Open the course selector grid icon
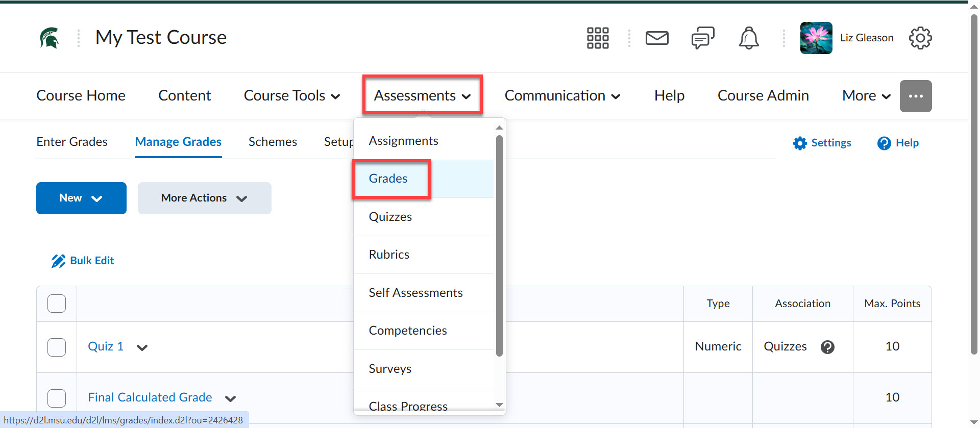 [x=597, y=38]
